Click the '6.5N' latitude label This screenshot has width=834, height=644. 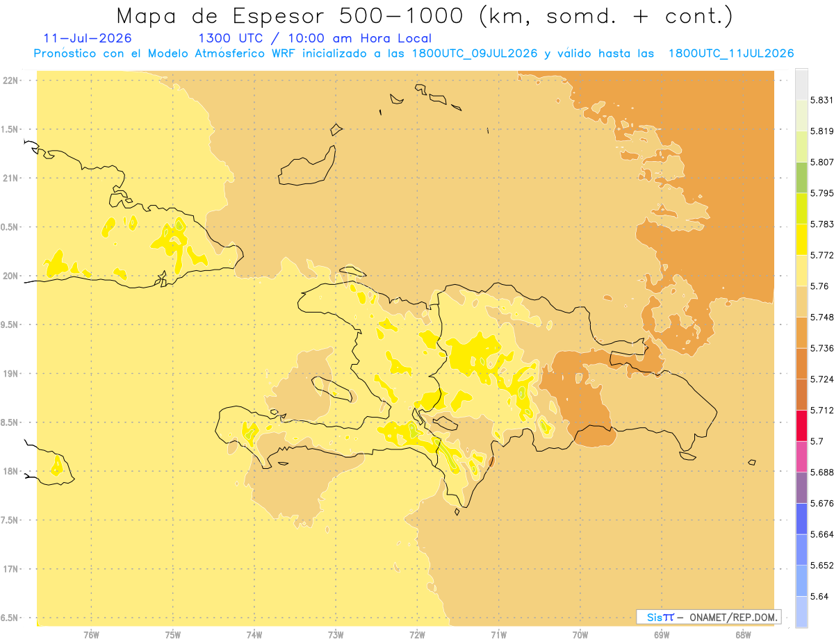10,618
